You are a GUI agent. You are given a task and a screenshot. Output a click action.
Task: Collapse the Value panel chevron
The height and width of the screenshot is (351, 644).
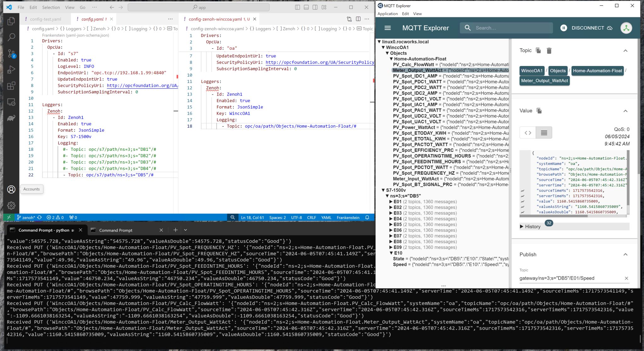pos(625,111)
